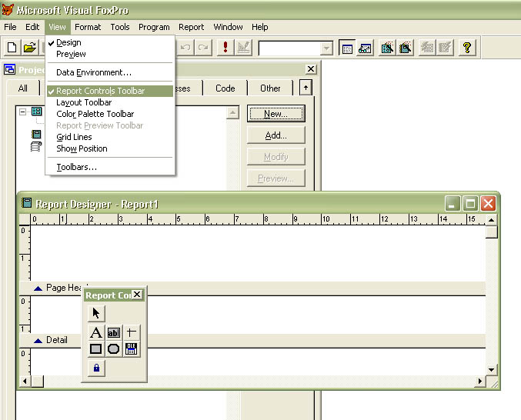Click the AutoForm wizard toolbar icon

427,48
